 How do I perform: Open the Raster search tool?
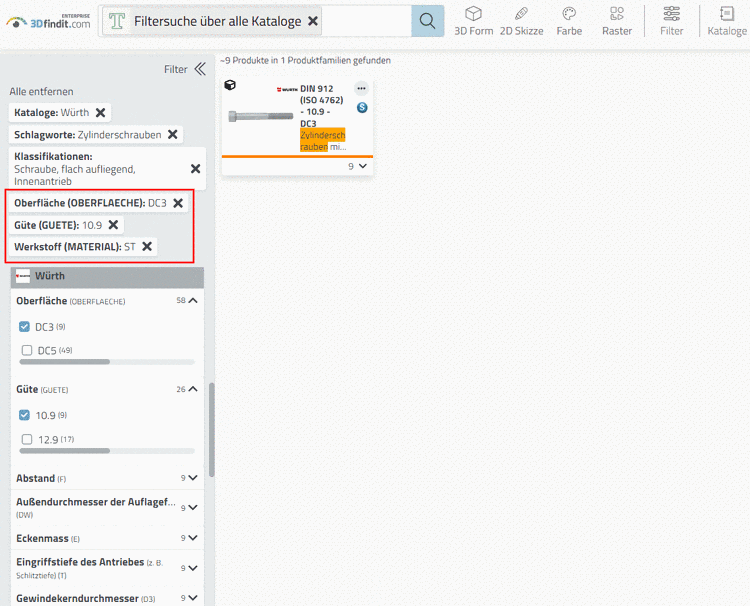617,22
